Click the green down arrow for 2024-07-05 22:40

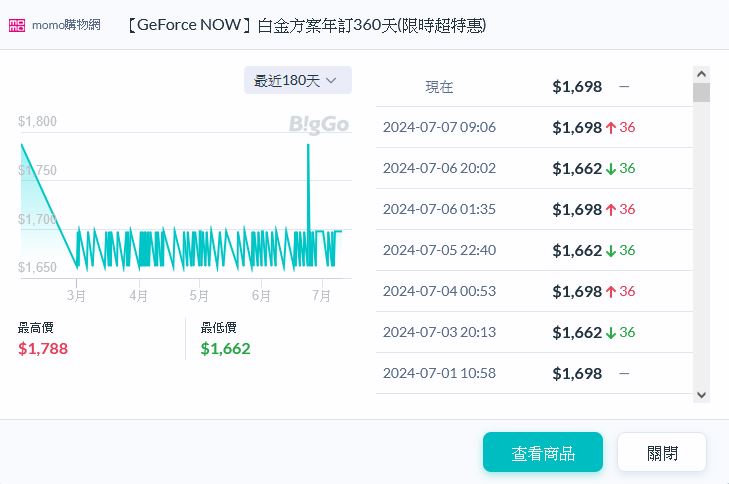(x=610, y=250)
